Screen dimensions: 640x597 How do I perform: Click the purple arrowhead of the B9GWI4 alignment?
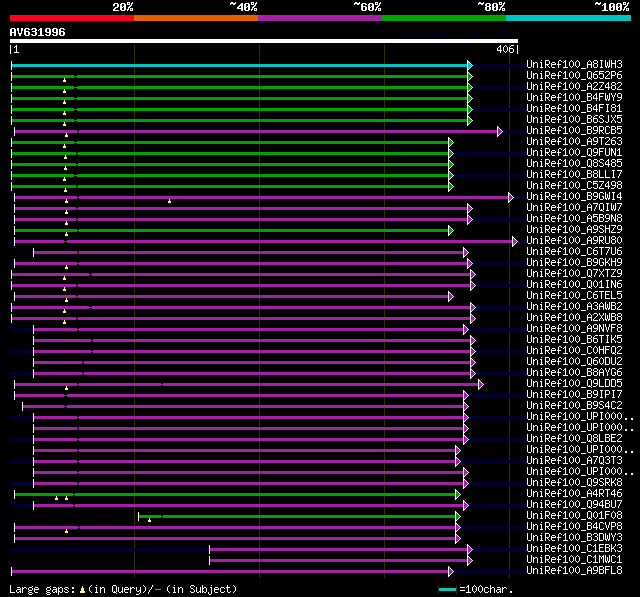[x=511, y=198]
